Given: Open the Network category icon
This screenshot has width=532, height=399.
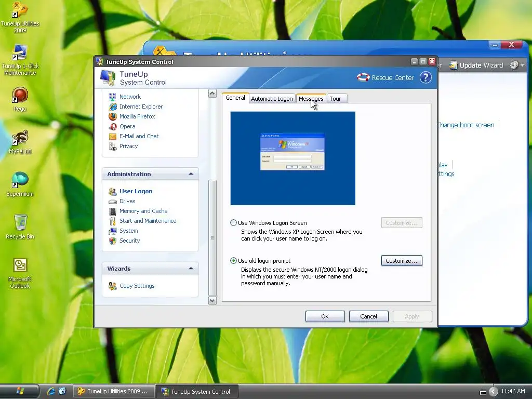Looking at the screenshot, I should click(x=112, y=97).
